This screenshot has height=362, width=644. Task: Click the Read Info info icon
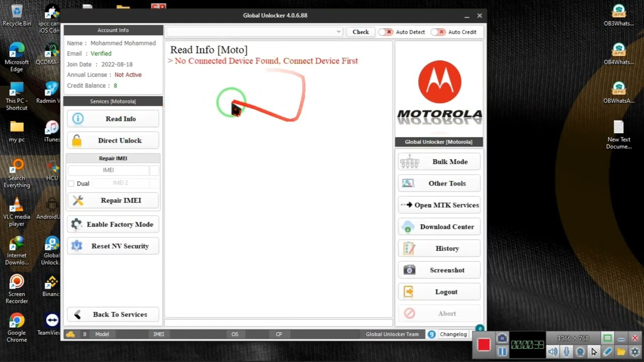77,119
